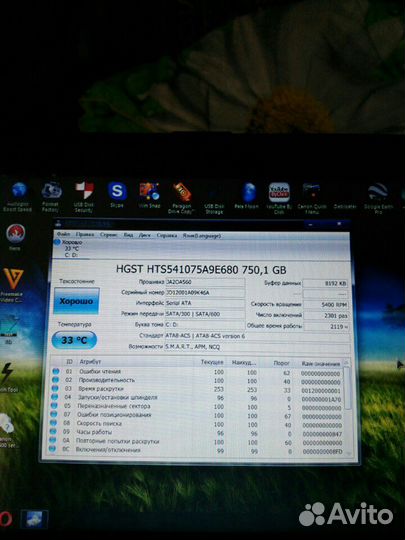Click the 33 °C temperature button
Viewport: 405px width, 540px height.
74,341
